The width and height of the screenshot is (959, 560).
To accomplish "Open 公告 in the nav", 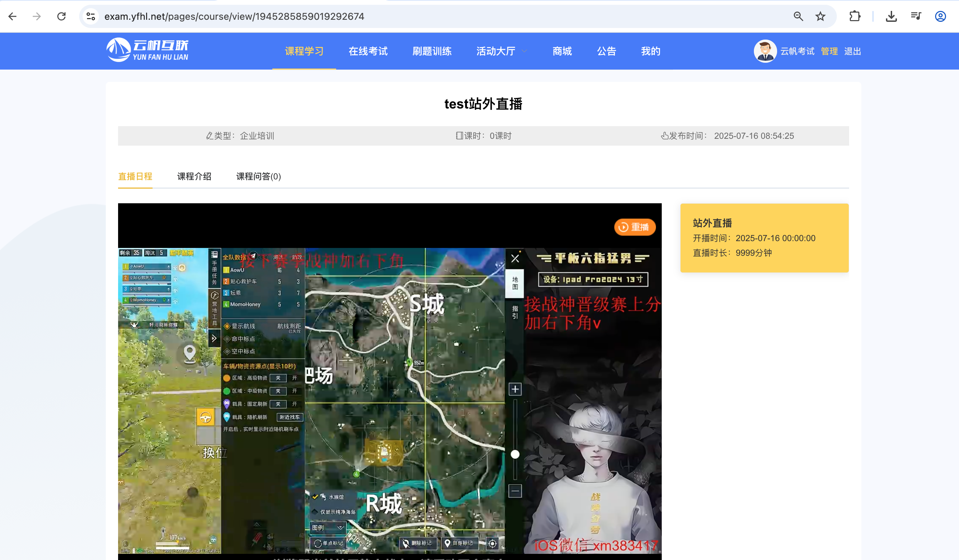I will coord(606,51).
